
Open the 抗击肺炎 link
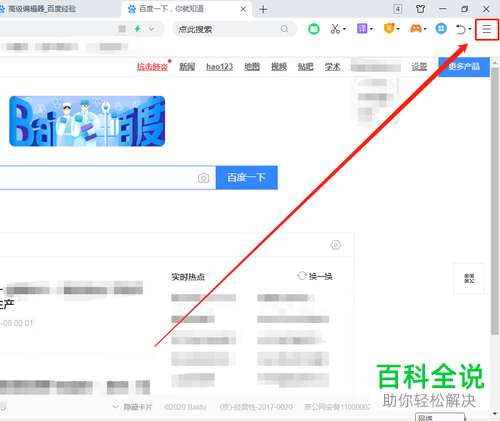[x=152, y=67]
